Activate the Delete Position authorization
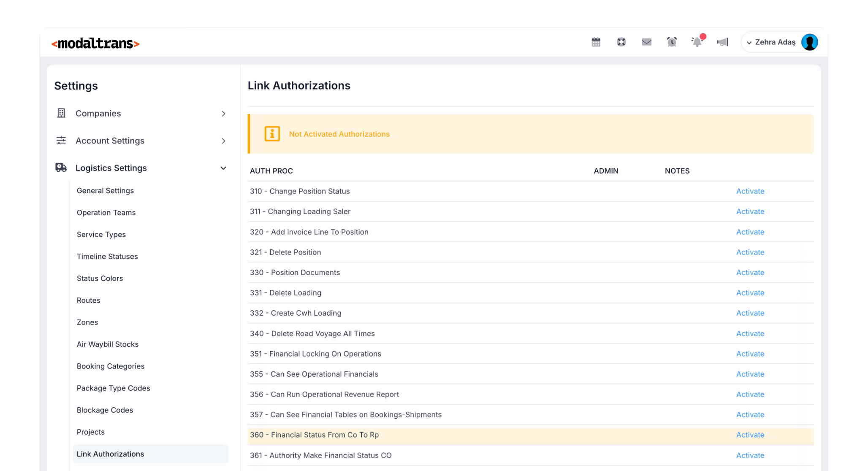 point(750,252)
